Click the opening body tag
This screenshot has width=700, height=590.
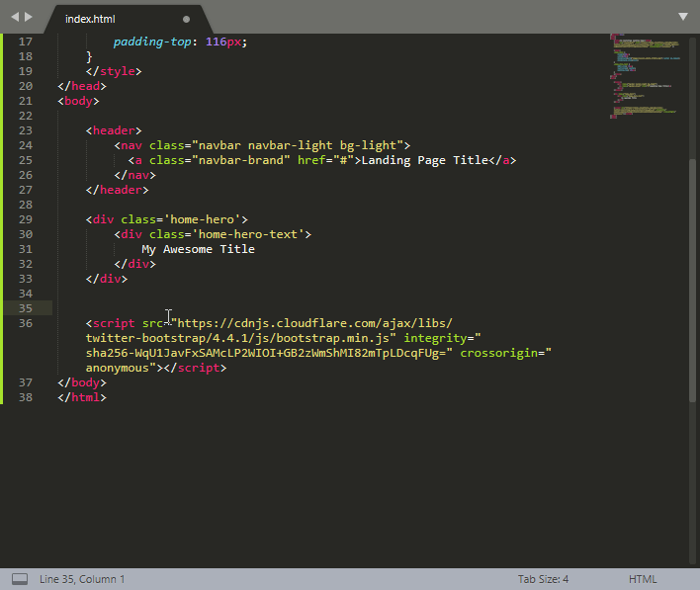pos(78,101)
